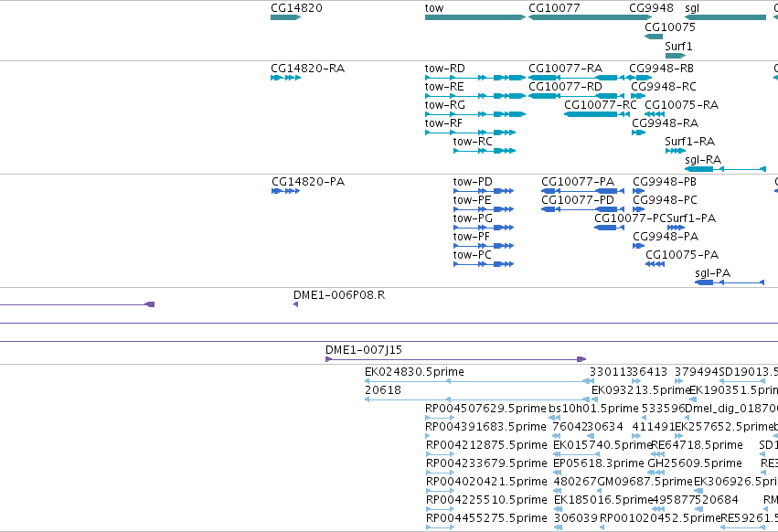Screen dimensions: 778x532
Task: Select the CG9948-RA transcript
Action: click(x=638, y=133)
